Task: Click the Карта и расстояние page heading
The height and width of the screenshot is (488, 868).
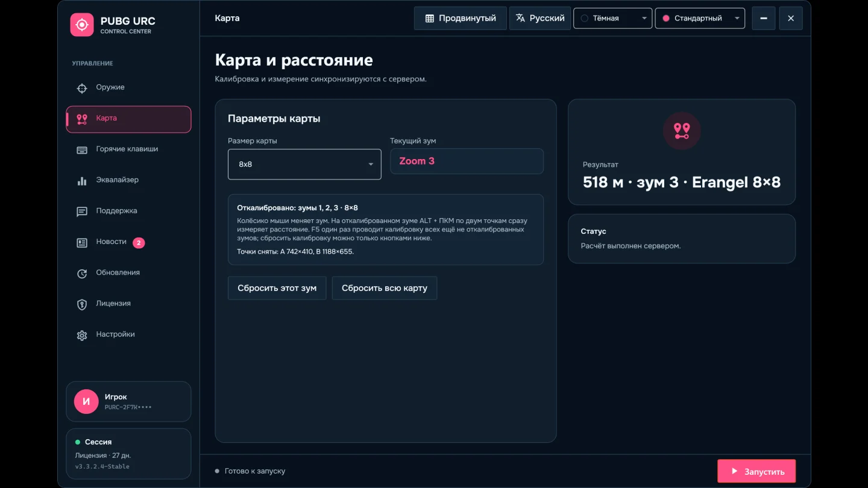Action: click(x=294, y=60)
